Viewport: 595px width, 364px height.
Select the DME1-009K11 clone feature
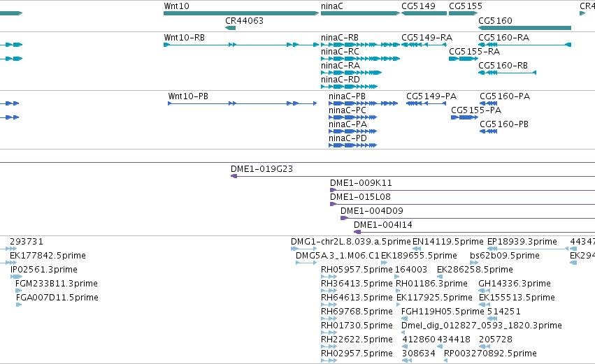[463, 190]
